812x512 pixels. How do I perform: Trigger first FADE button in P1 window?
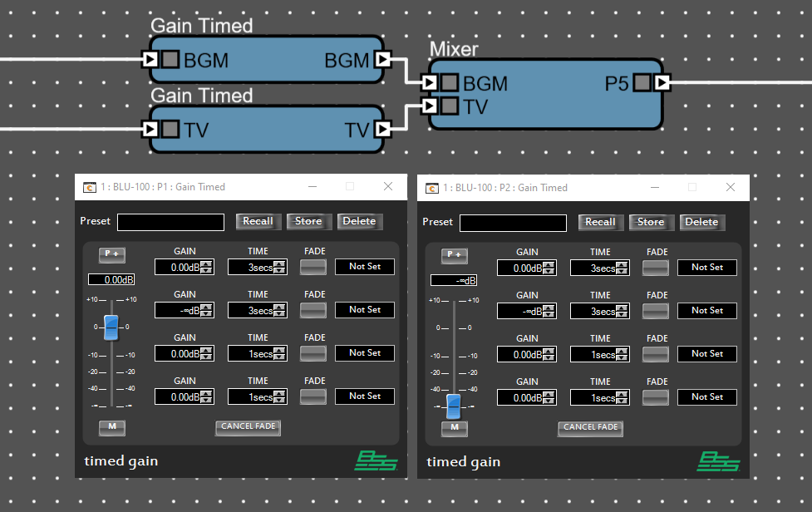coord(313,267)
